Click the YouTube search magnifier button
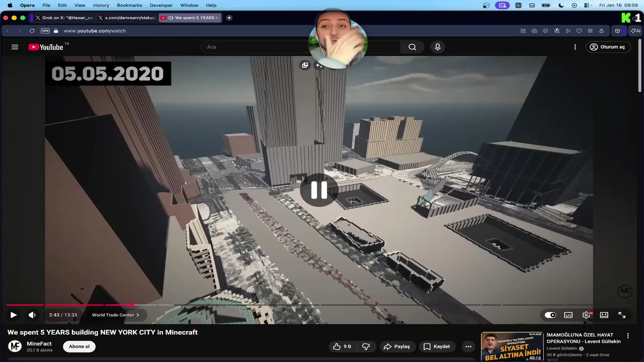 click(x=412, y=47)
